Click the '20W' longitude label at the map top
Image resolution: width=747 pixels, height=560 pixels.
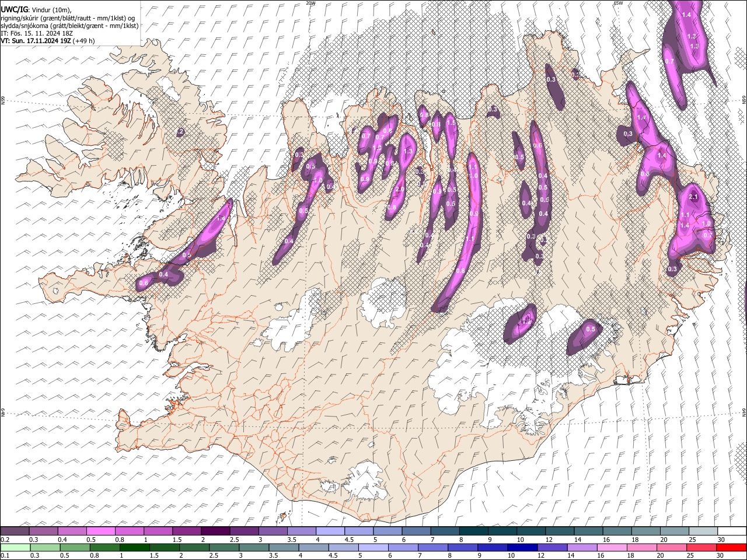pyautogui.click(x=311, y=3)
